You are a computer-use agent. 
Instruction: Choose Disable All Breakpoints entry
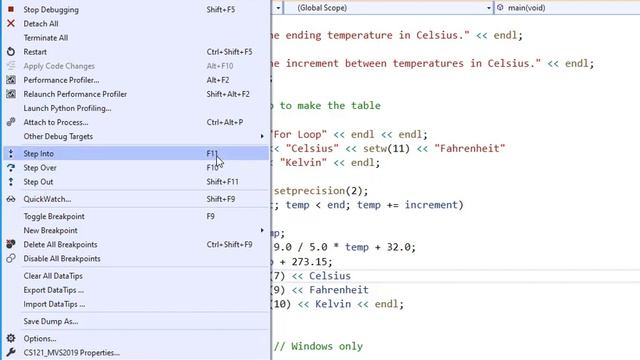[x=136, y=258]
